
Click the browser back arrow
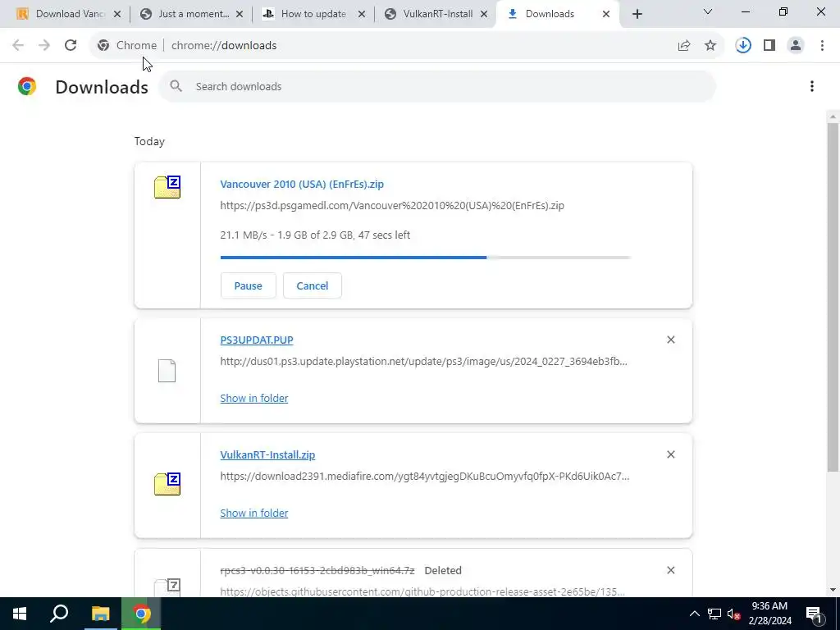[x=18, y=46]
